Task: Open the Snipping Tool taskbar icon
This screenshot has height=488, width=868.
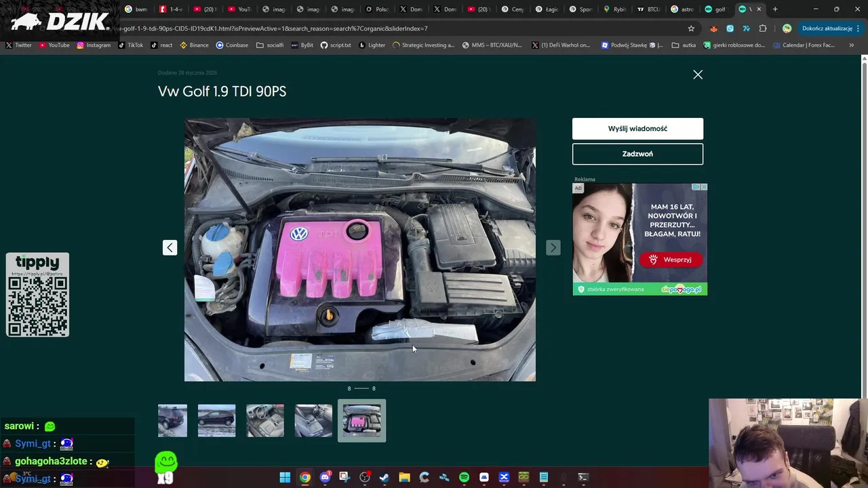Action: click(x=344, y=477)
